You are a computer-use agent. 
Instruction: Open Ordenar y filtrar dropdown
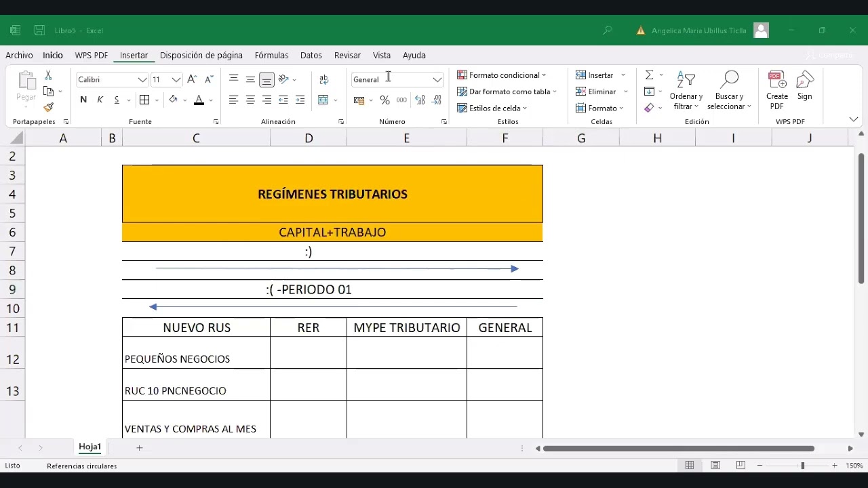coord(686,90)
